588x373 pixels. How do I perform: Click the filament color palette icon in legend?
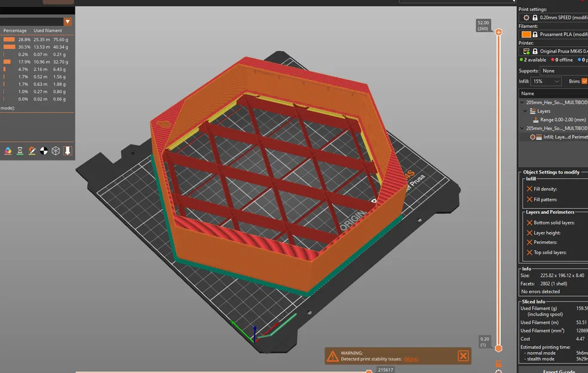pos(8,150)
